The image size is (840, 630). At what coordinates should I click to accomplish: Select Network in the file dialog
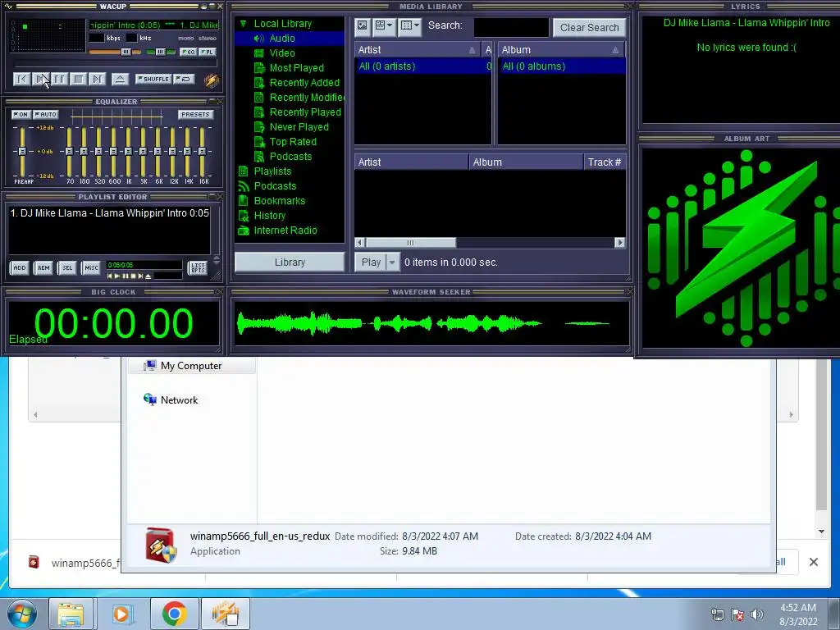point(179,400)
